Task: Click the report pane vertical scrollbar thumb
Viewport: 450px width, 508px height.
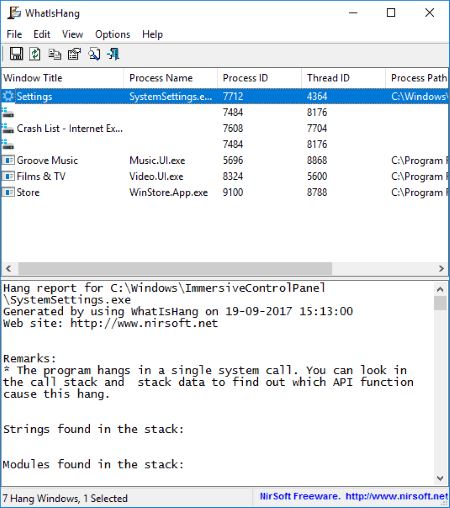Action: tap(440, 303)
